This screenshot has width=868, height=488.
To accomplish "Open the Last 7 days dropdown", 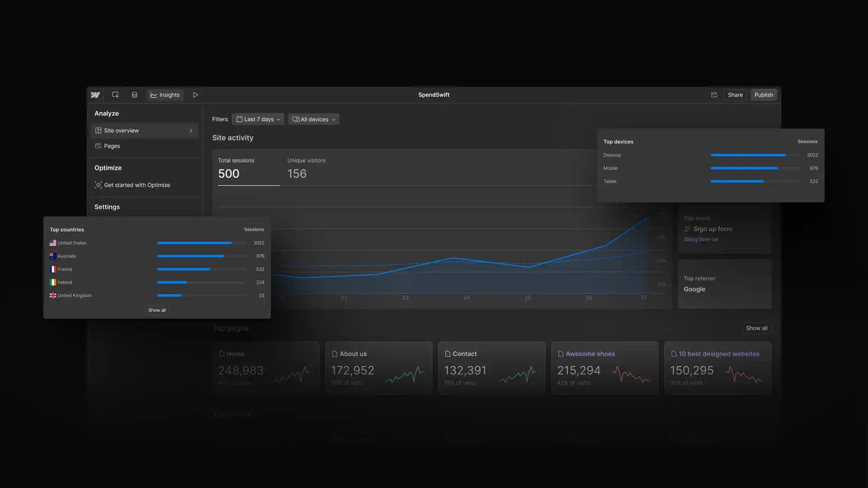I will (258, 119).
